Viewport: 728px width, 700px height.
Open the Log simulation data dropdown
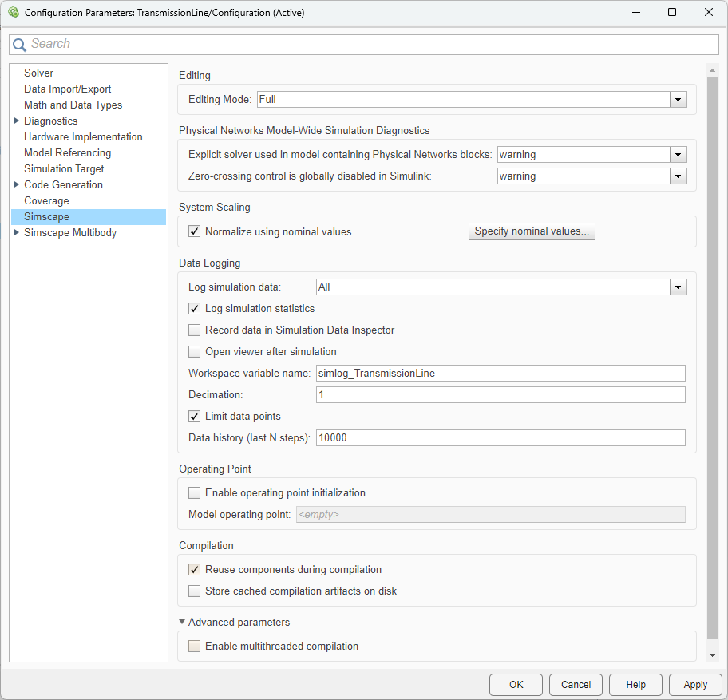click(x=678, y=287)
